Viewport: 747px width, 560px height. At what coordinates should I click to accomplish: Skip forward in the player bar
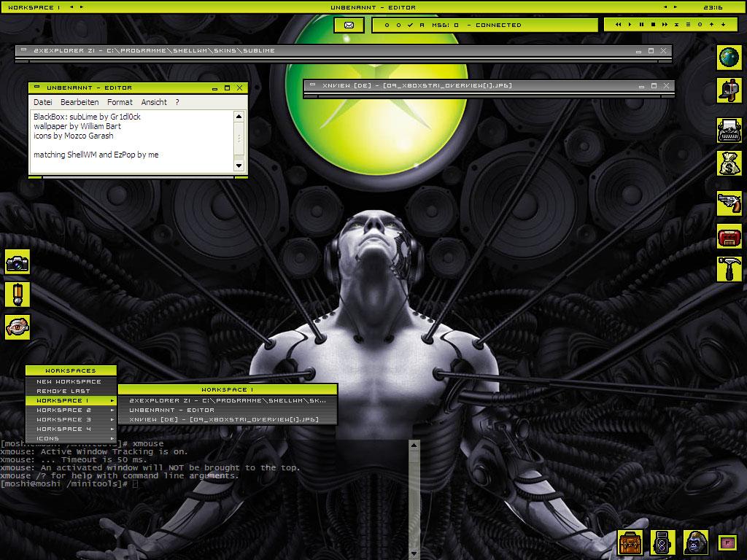[x=665, y=25]
